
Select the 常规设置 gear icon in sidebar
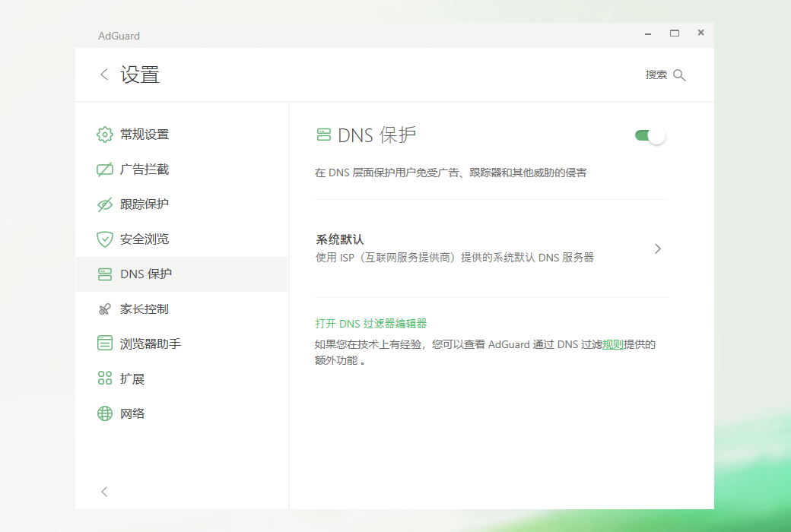click(104, 135)
